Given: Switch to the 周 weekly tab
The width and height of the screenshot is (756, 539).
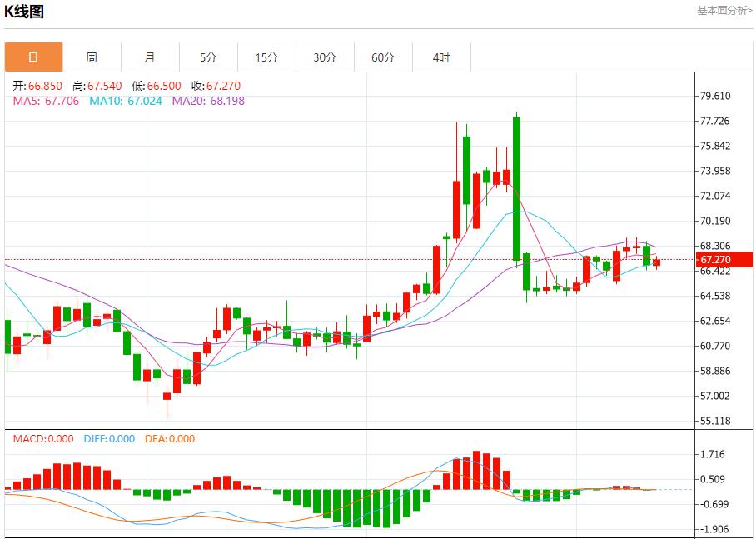Looking at the screenshot, I should coord(92,57).
